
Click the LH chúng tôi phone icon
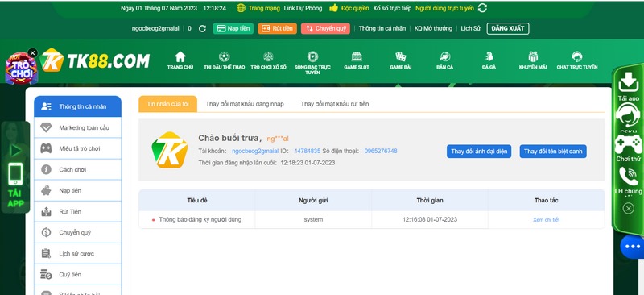[629, 176]
